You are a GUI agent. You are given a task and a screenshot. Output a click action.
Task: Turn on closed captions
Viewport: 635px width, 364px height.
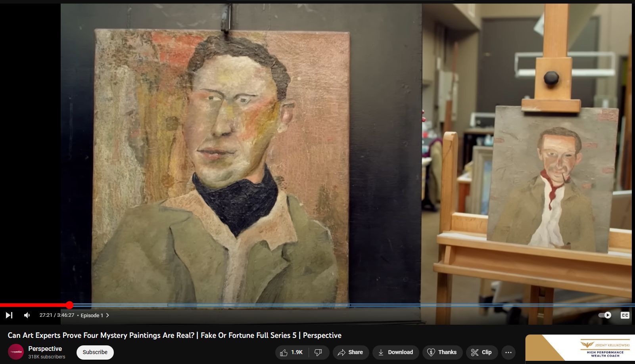(624, 315)
